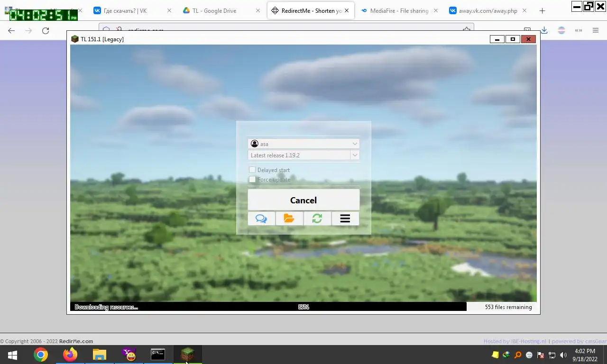
Task: Maximize the TL 151.1 launcher window
Action: (x=513, y=39)
